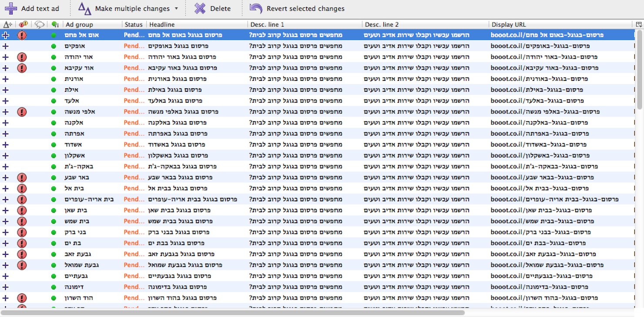
Task: Select the ad group cell גבעת שמואל
Action: pyautogui.click(x=81, y=265)
